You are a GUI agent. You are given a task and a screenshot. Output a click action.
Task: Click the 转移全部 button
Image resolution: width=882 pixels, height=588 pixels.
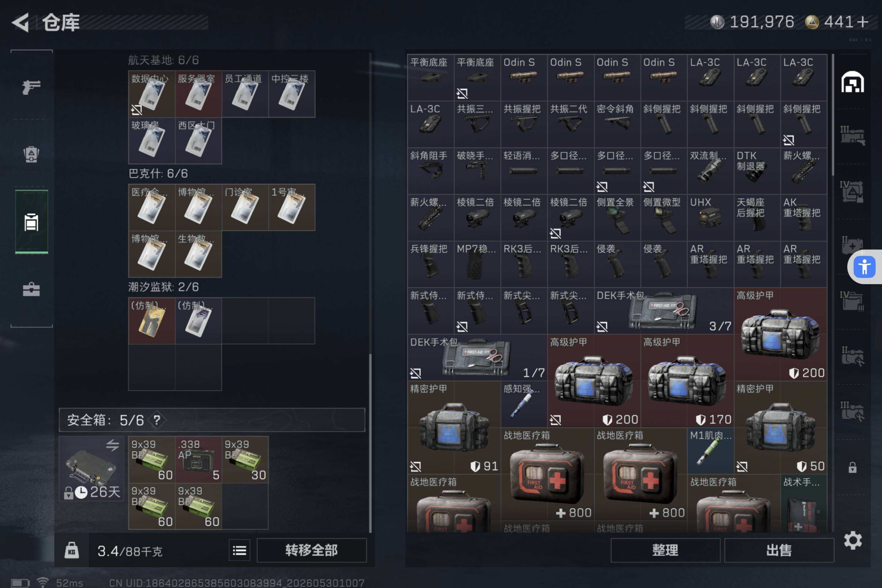(x=312, y=550)
